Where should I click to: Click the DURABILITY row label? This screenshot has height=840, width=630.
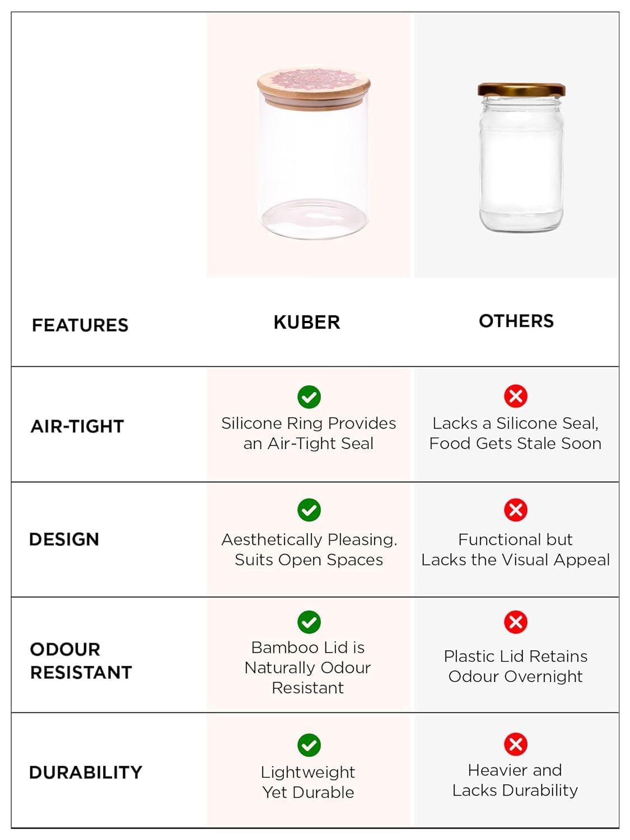[x=86, y=772]
